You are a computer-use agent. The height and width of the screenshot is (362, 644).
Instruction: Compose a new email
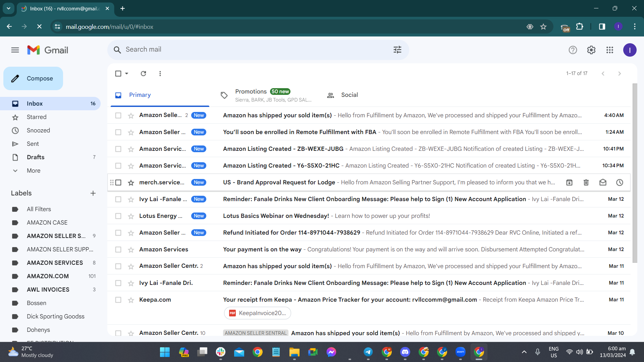pos(33,78)
